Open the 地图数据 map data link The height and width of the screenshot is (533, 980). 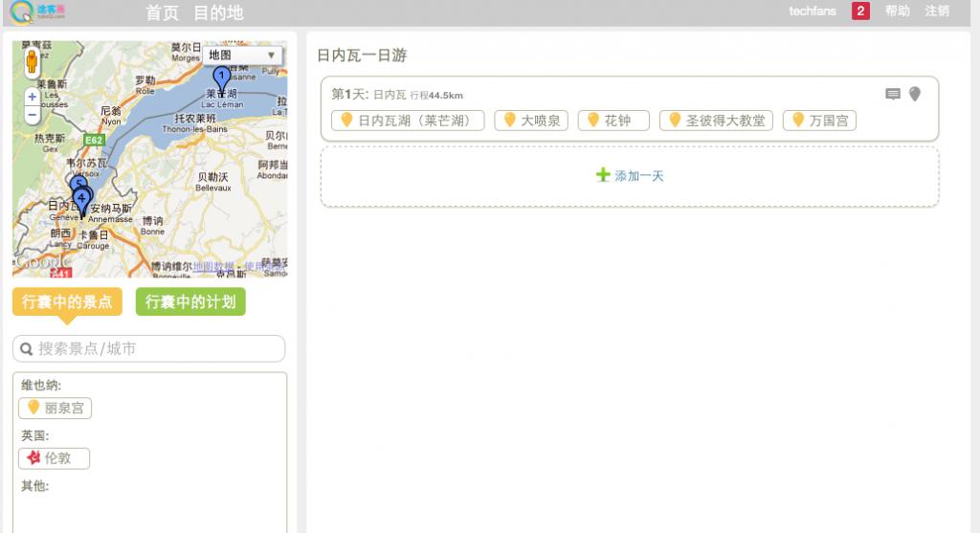click(213, 266)
